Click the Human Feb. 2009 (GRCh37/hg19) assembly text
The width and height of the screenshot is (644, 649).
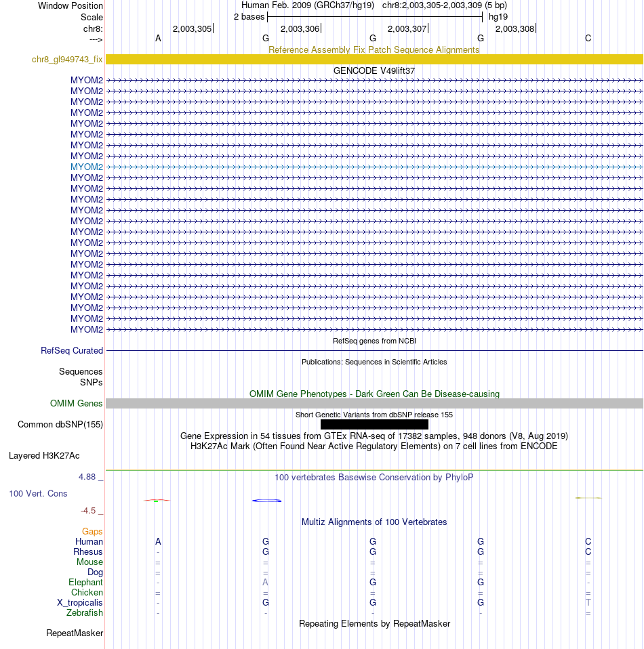pos(308,5)
